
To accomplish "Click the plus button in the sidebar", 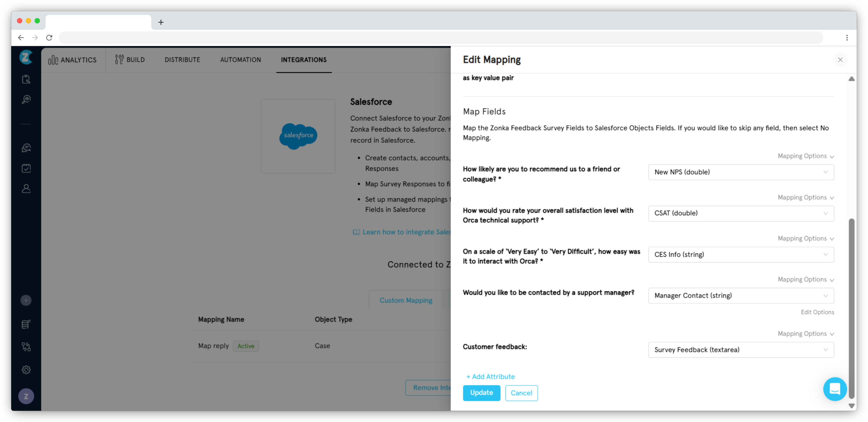I will [26, 300].
